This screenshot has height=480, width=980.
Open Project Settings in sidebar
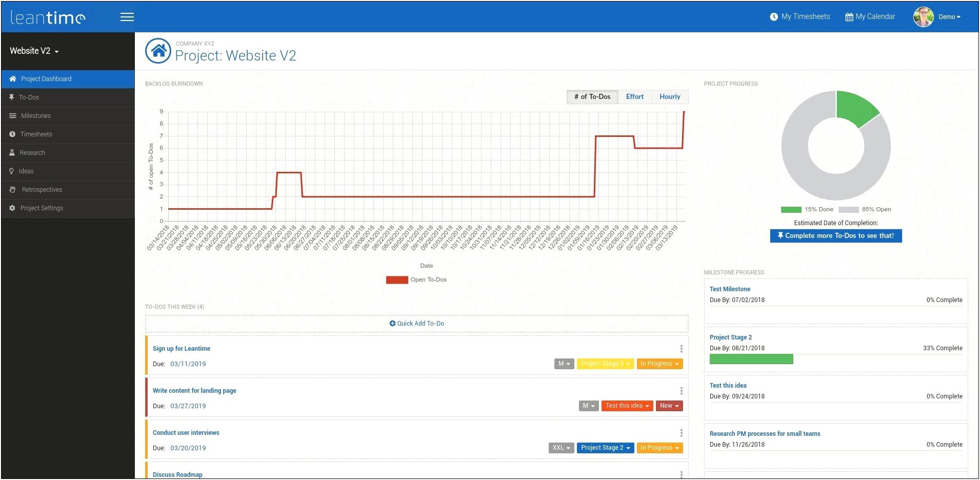68,208
